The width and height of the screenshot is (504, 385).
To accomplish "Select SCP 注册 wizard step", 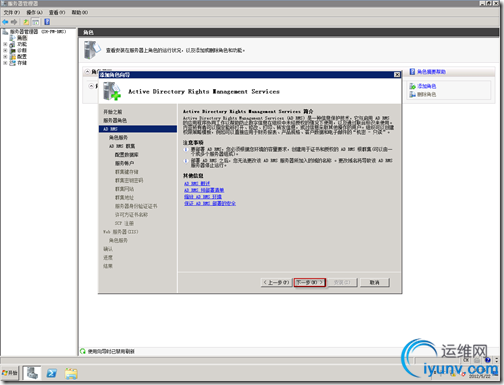I will 124,223.
